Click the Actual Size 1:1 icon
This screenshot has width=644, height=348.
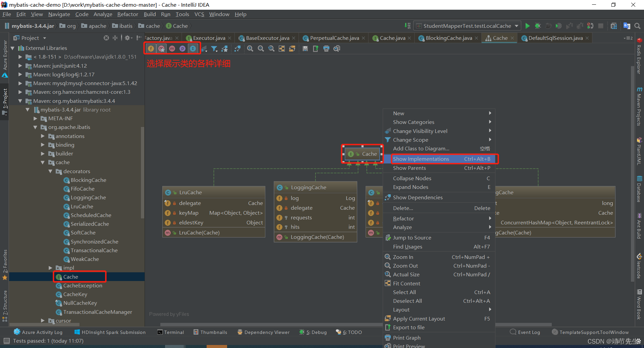tap(271, 49)
